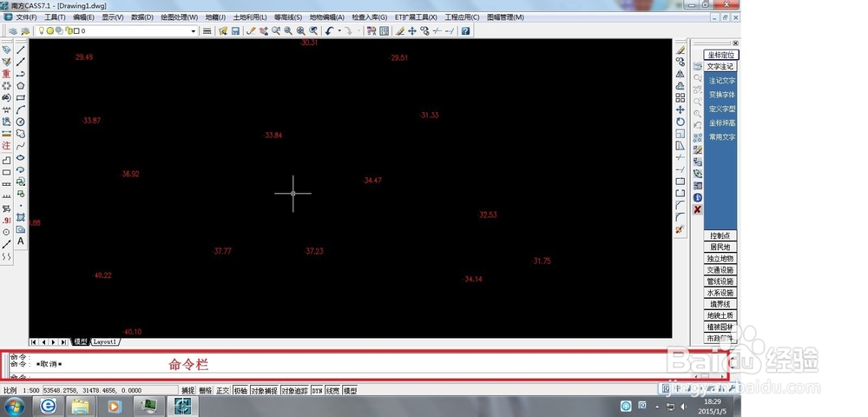Toggle 捕捉 snap mode
868x417 pixels.
[x=188, y=390]
